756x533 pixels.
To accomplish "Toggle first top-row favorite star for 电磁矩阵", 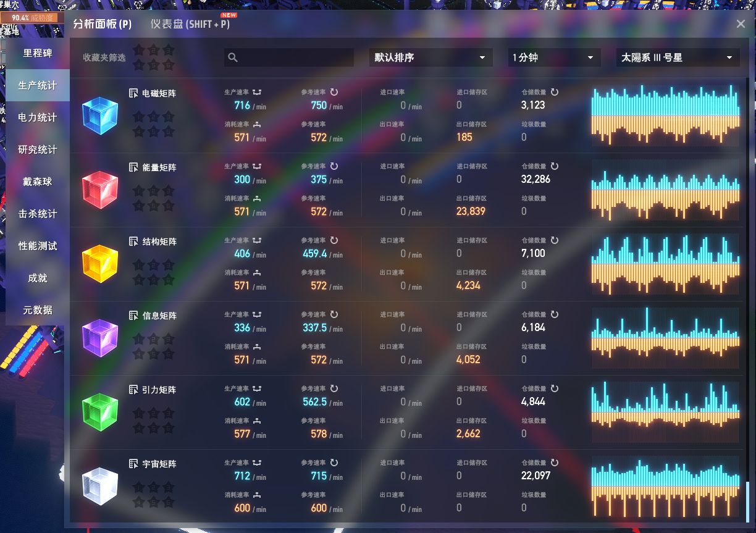I will (138, 116).
